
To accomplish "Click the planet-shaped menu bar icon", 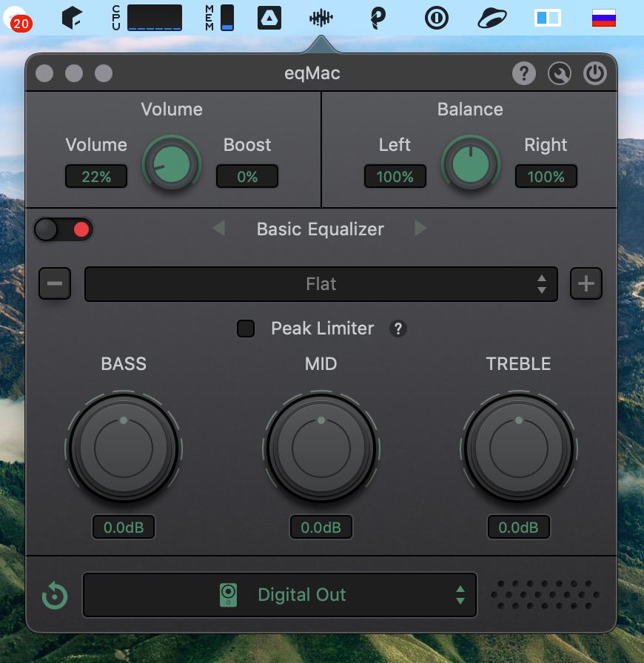I will (492, 18).
